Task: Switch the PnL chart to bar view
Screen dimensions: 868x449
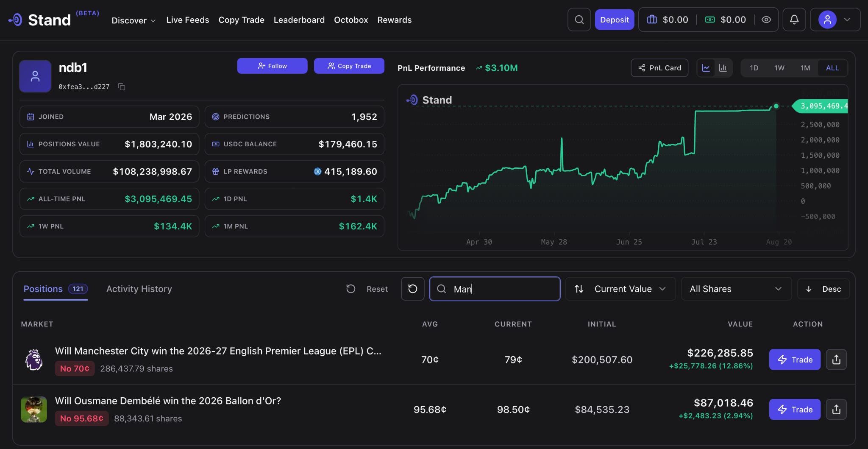Action: pyautogui.click(x=723, y=68)
